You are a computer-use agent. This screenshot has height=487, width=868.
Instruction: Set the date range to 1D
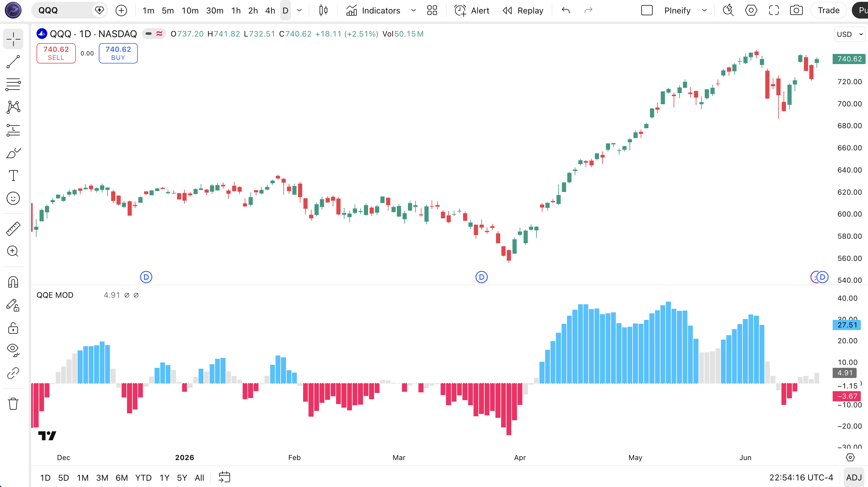coord(45,477)
